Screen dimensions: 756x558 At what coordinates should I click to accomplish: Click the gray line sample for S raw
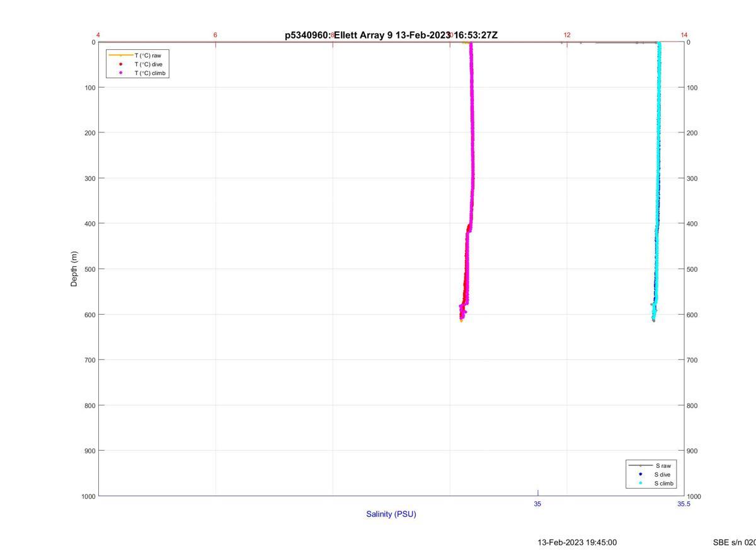641,465
